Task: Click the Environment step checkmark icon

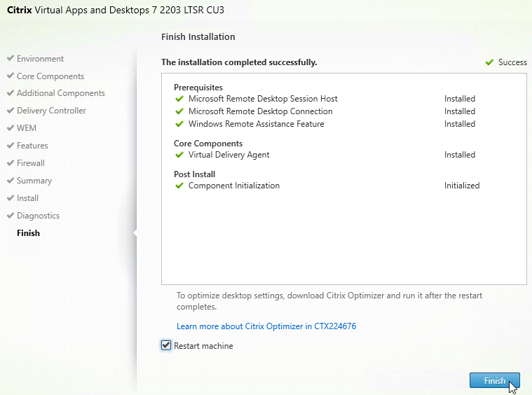Action: point(11,58)
